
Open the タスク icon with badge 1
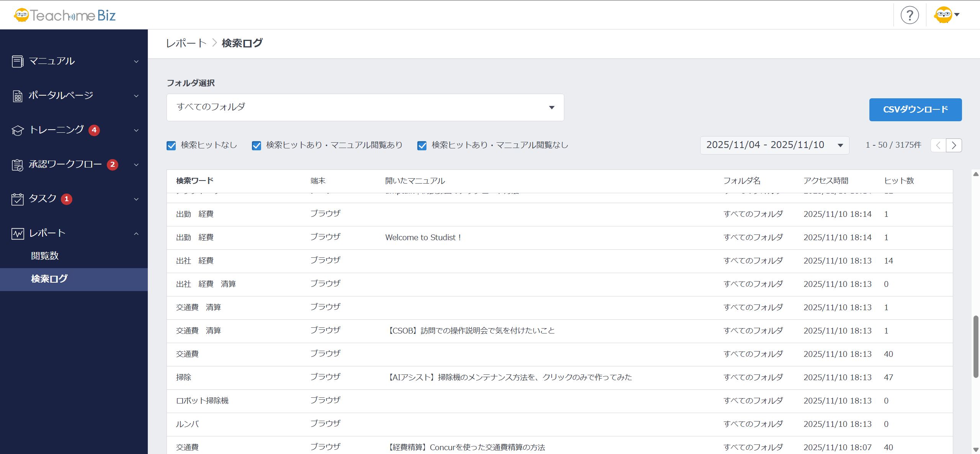17,199
